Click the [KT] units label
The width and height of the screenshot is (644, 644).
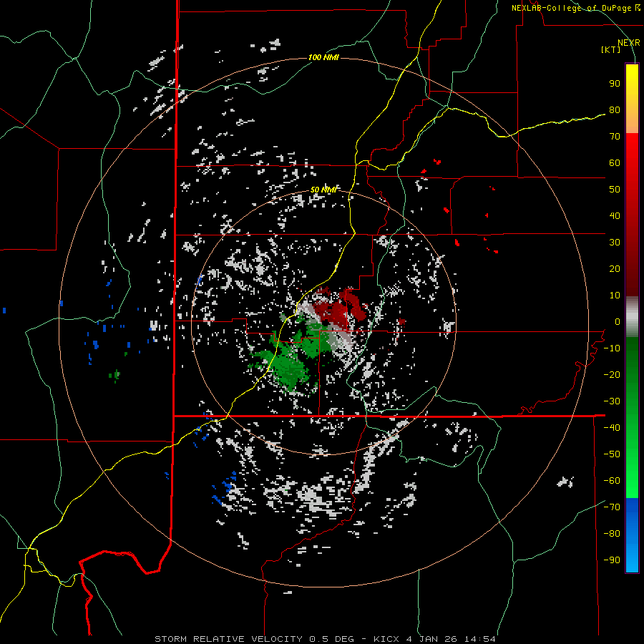point(611,49)
